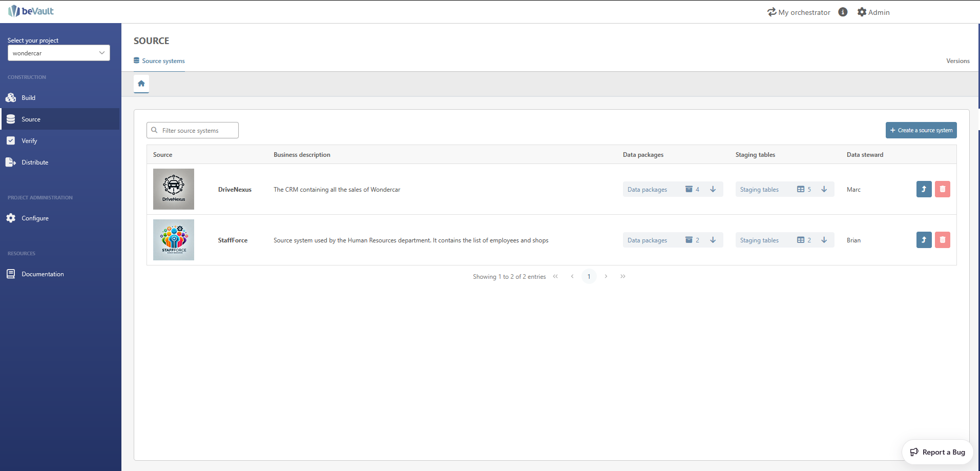Open the info icon in top bar
The height and width of the screenshot is (471, 980).
point(843,12)
